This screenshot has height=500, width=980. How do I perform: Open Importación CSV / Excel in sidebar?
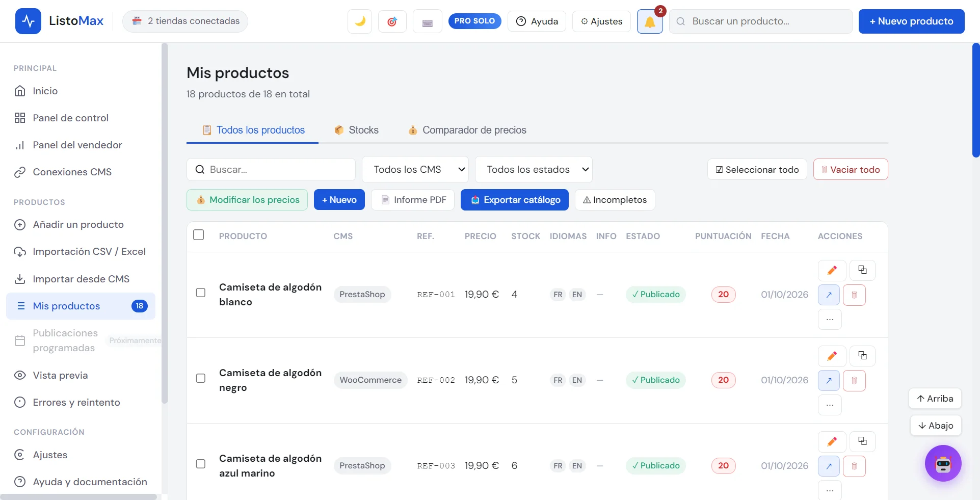[x=81, y=251]
